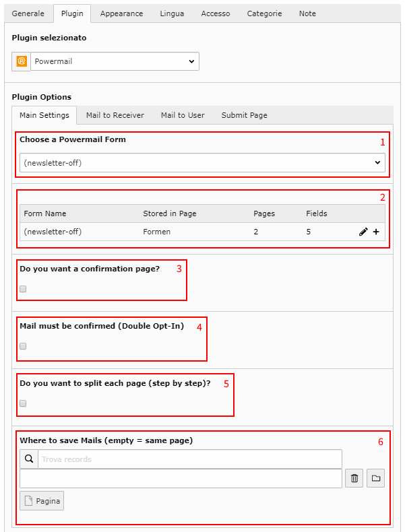Enable split each page step-by-step checkbox
405x532 pixels.
coord(23,403)
